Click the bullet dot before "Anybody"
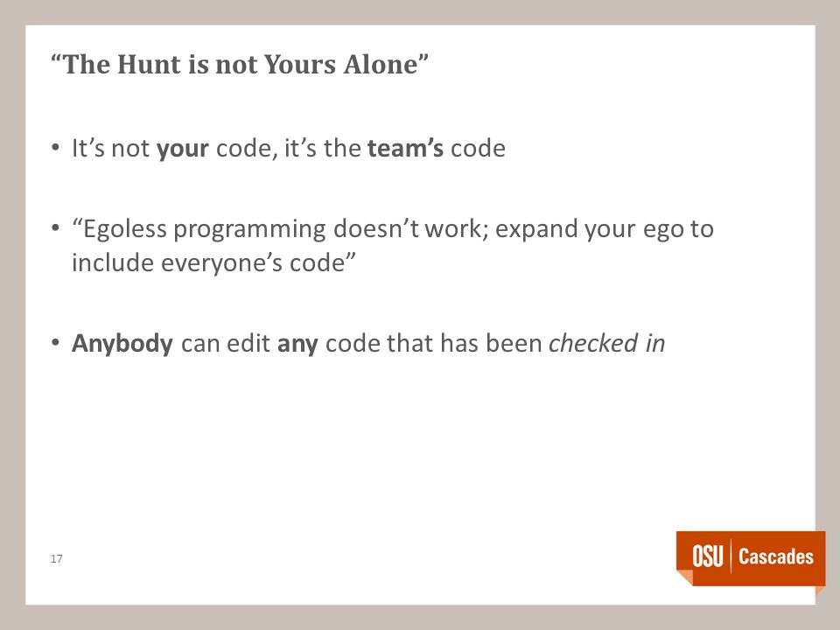The image size is (840, 630). pos(55,342)
